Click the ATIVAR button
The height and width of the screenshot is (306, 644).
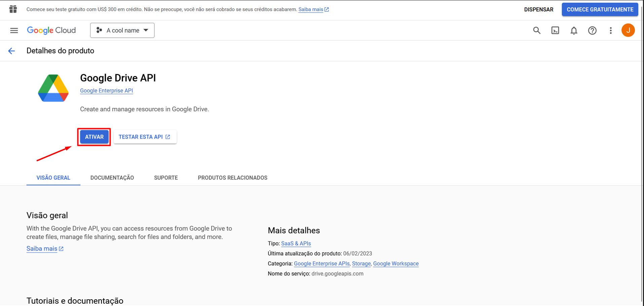coord(94,137)
